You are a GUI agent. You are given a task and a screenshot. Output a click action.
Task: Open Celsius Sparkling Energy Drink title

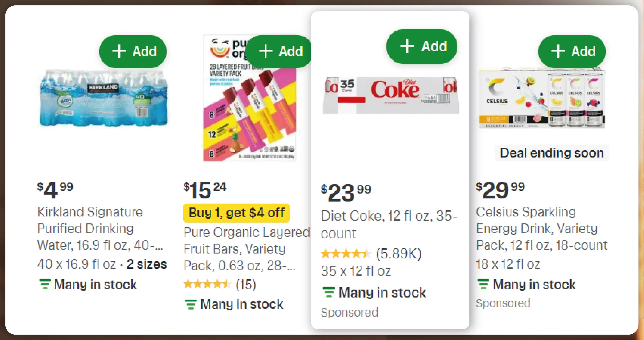tap(541, 229)
